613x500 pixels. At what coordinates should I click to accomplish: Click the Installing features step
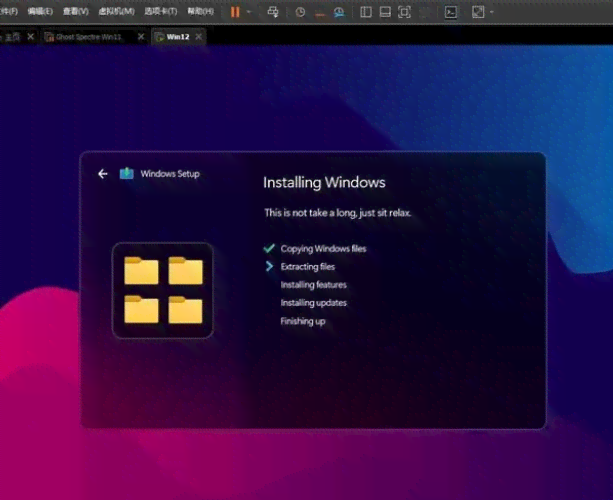point(314,285)
